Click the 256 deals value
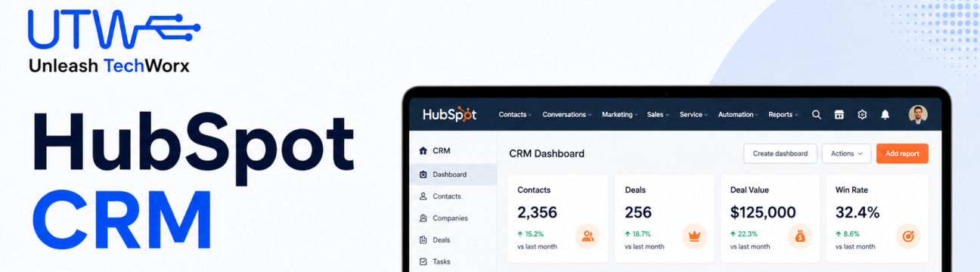 pos(638,212)
